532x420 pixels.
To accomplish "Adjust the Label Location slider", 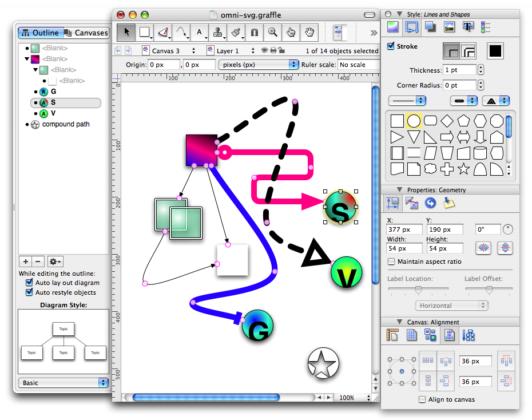I will coord(418,290).
